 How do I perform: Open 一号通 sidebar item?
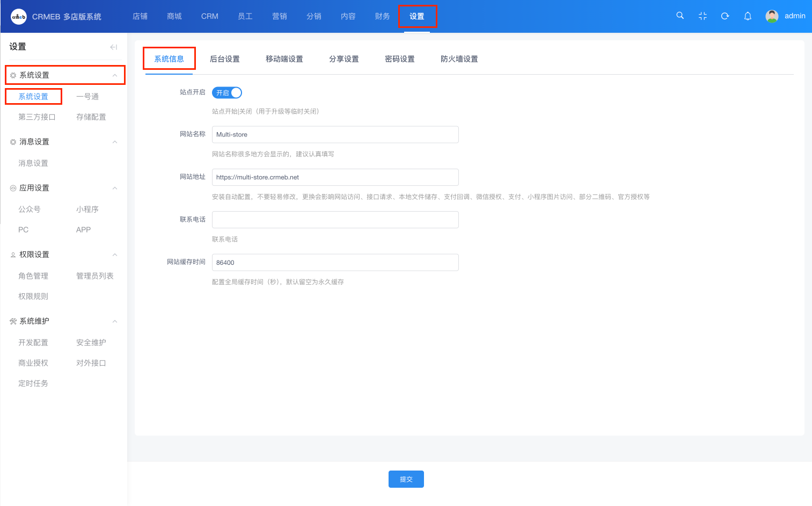pyautogui.click(x=87, y=97)
